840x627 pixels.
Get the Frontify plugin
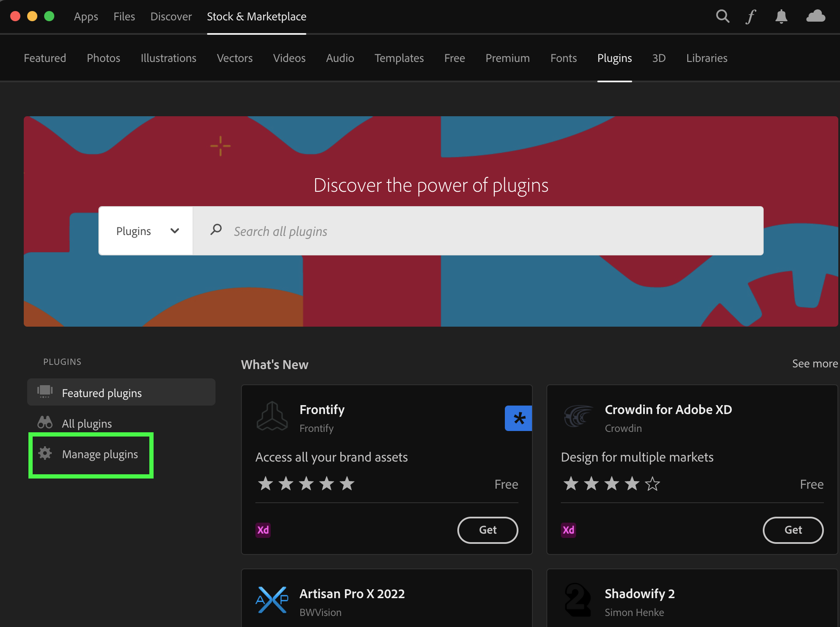[x=487, y=530]
